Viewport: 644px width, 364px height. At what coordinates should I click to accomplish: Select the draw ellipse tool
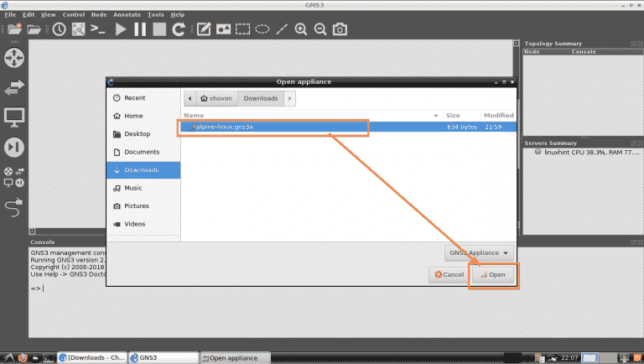[262, 29]
